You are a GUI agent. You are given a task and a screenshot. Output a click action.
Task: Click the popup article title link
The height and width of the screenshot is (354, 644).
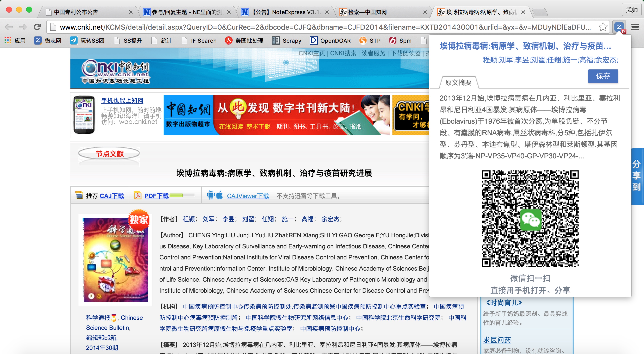tap(525, 46)
